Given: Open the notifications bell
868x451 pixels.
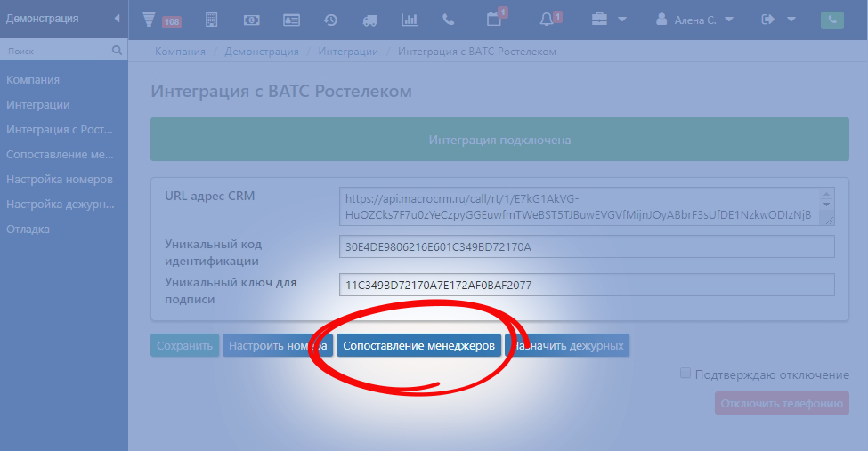Looking at the screenshot, I should click(x=548, y=20).
